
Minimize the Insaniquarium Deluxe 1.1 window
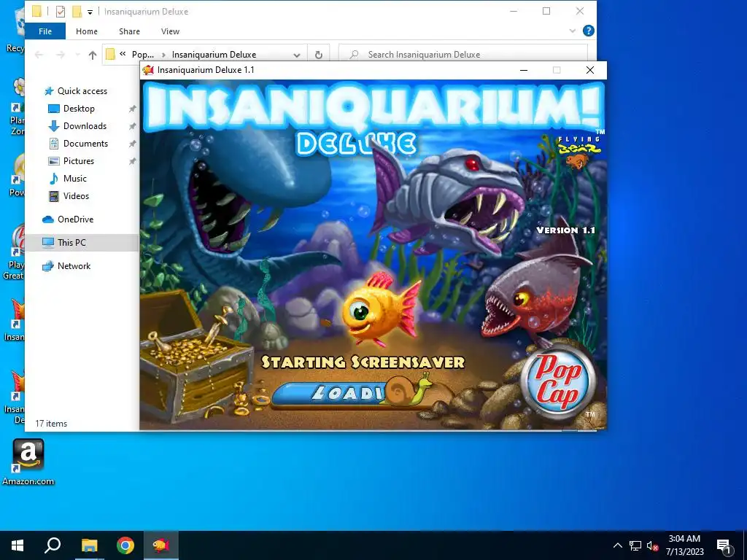tap(524, 70)
